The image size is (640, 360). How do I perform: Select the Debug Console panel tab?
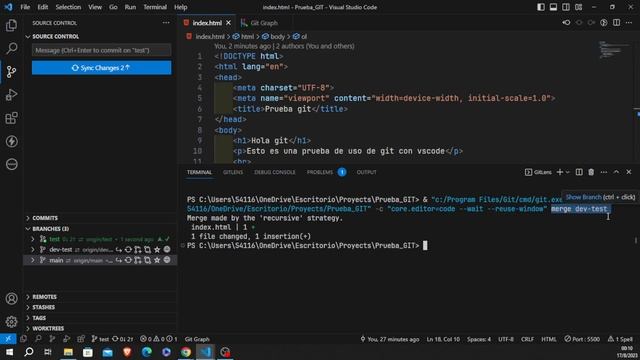point(275,172)
